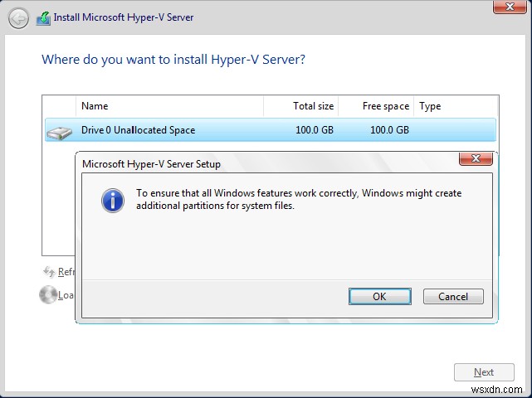The height and width of the screenshot is (398, 532).
Task: Close the Install Microsoft Hyper-V Server window
Action: pos(509,7)
